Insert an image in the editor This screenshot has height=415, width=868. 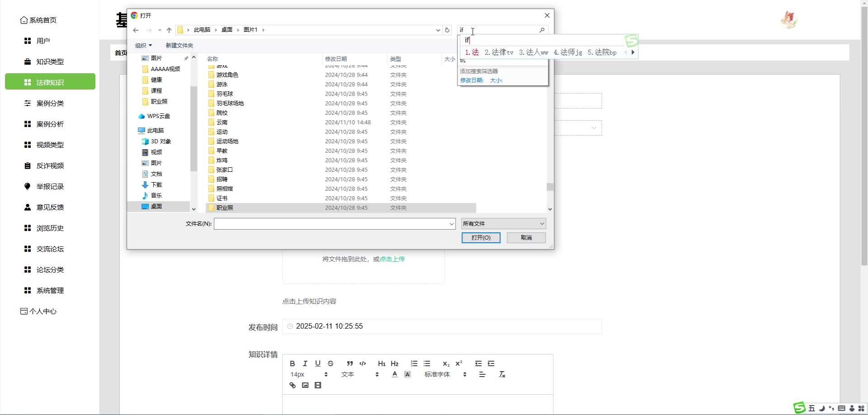click(x=305, y=385)
